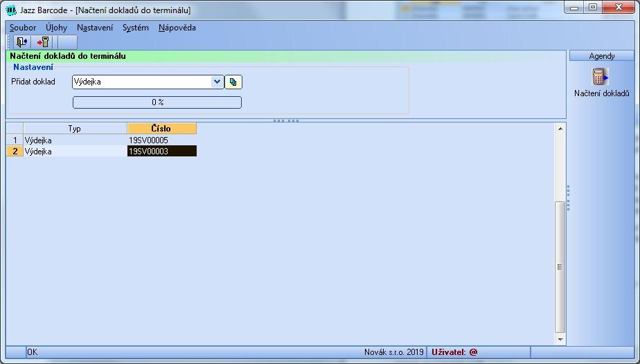
Task: Restore down the Jazz Barcode window
Action: 593,8
